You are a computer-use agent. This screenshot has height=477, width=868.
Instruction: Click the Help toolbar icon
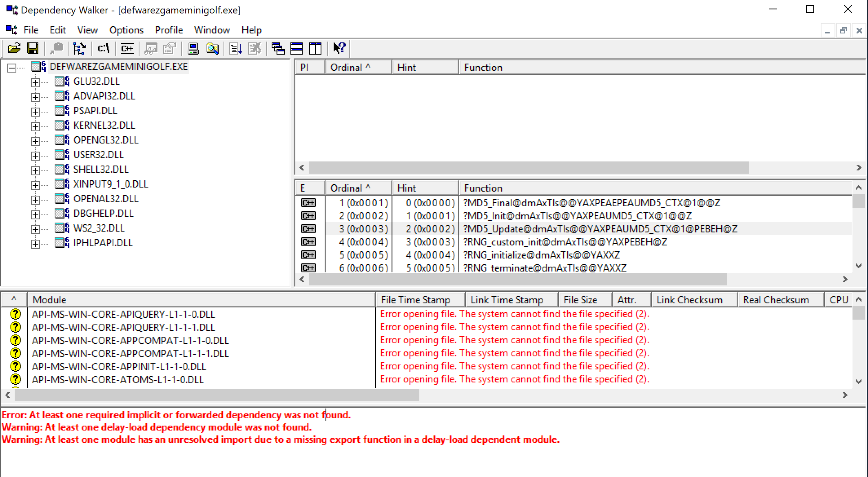pyautogui.click(x=338, y=49)
